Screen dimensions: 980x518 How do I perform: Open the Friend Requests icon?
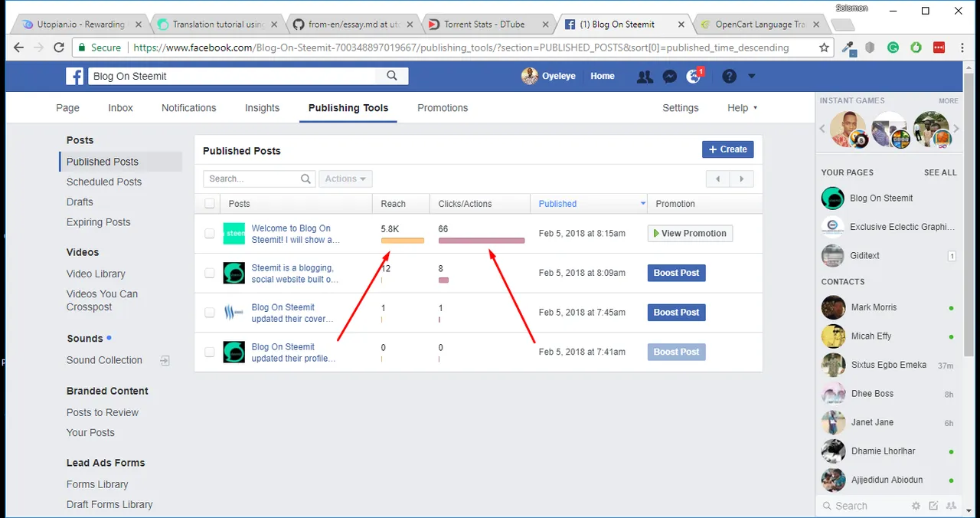[x=645, y=77]
